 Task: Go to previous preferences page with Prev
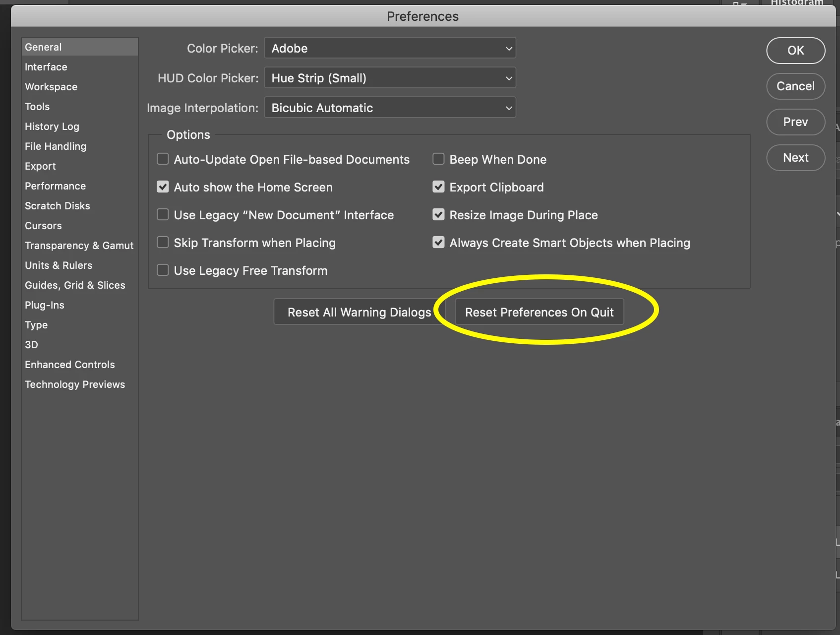coord(795,122)
